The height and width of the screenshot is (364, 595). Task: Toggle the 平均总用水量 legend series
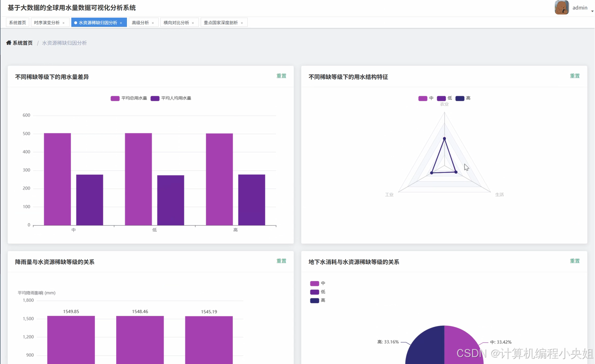point(129,98)
